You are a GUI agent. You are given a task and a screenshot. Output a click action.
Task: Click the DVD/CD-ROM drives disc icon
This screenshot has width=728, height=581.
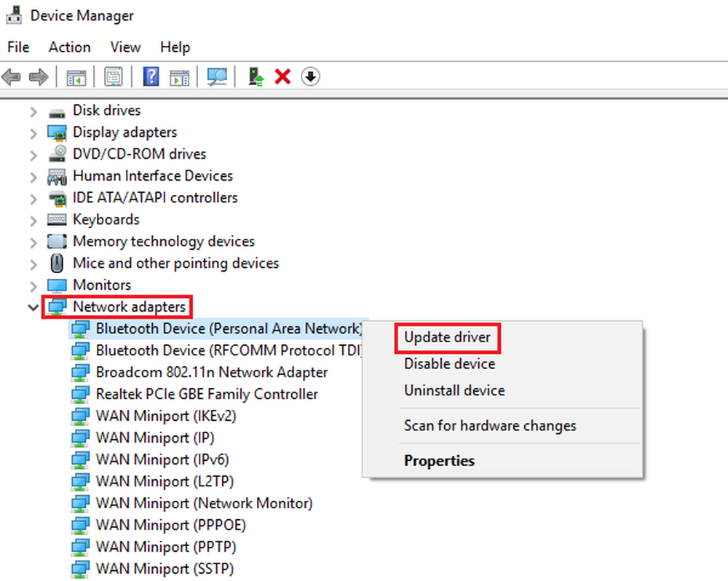pyautogui.click(x=57, y=154)
